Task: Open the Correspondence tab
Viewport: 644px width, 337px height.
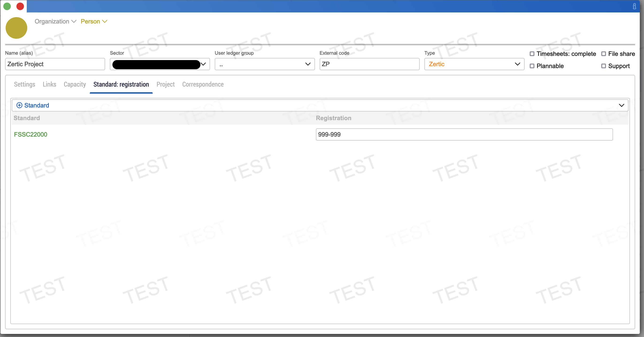Action: pyautogui.click(x=203, y=84)
